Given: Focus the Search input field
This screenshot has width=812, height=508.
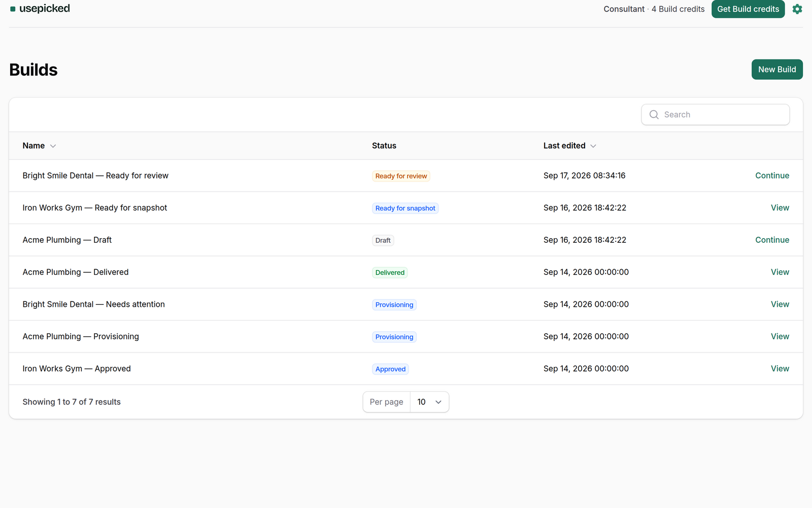Looking at the screenshot, I should click(x=716, y=115).
